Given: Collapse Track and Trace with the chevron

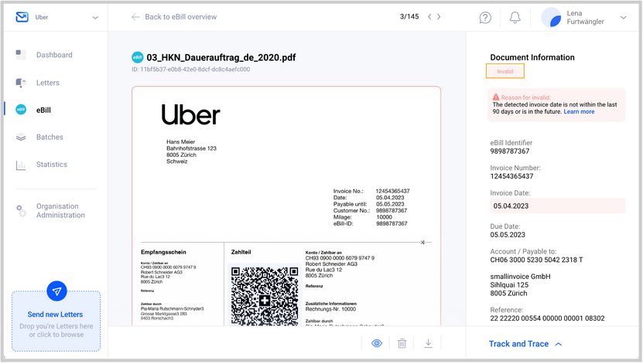Looking at the screenshot, I should coord(558,345).
